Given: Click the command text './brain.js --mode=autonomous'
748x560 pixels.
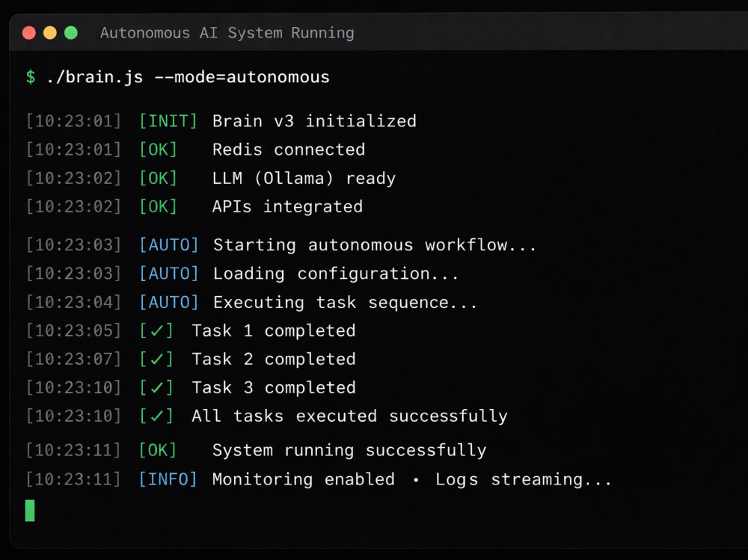Looking at the screenshot, I should coord(188,77).
